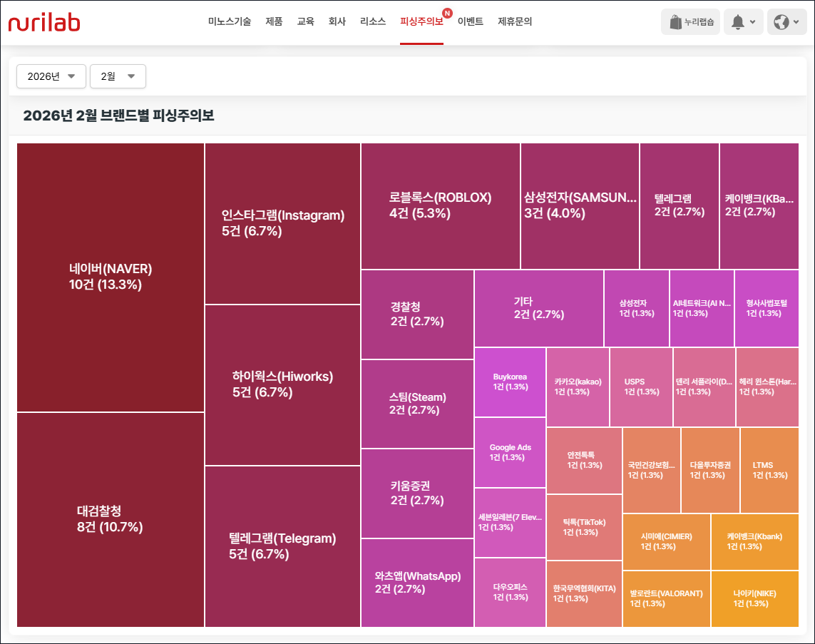Select the 로블록스(ROBLOX) 4건 block
The image size is (815, 644).
[440, 206]
